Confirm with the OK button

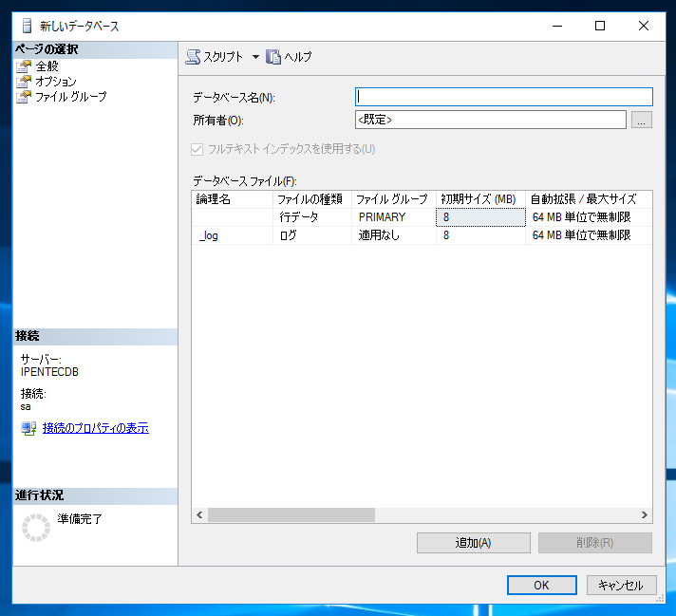tap(542, 585)
